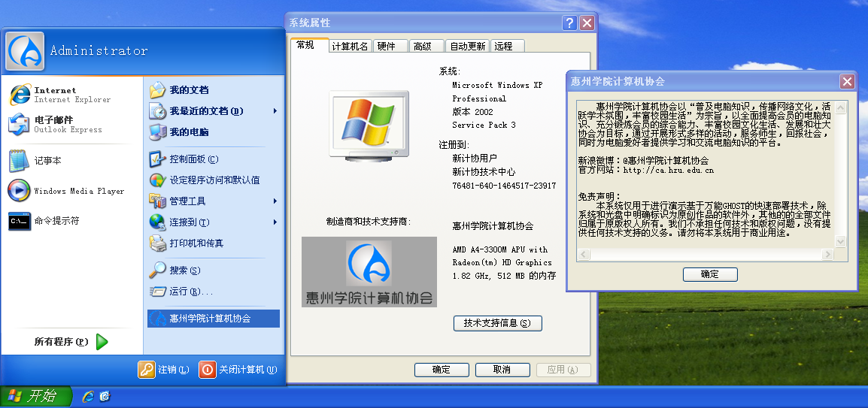Viewport: 868px width, 408px height.
Task: Click the 开始 Start button
Action: pyautogui.click(x=35, y=396)
